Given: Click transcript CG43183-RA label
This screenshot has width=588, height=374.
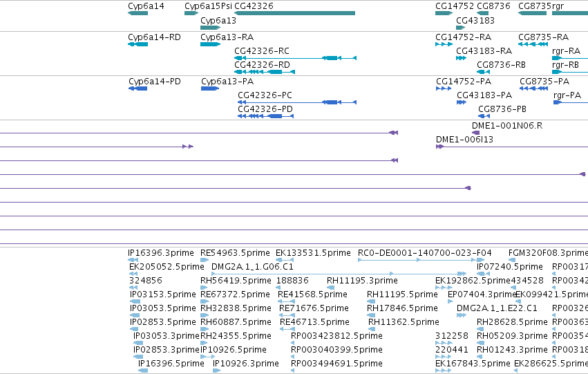Looking at the screenshot, I should 484,51.
